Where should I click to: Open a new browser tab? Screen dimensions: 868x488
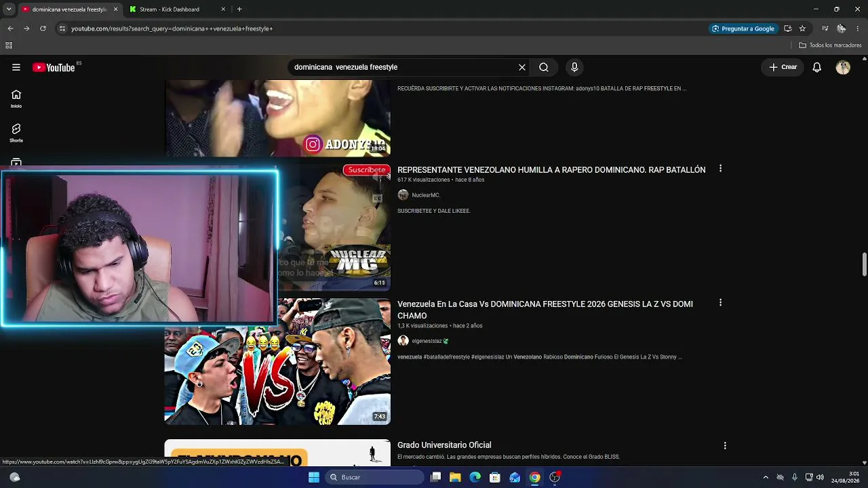[239, 9]
